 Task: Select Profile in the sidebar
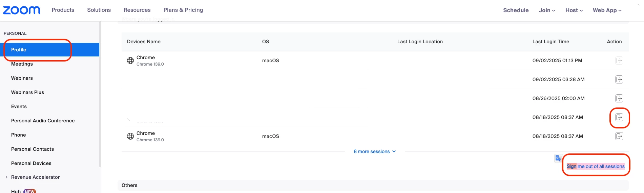(x=49, y=50)
